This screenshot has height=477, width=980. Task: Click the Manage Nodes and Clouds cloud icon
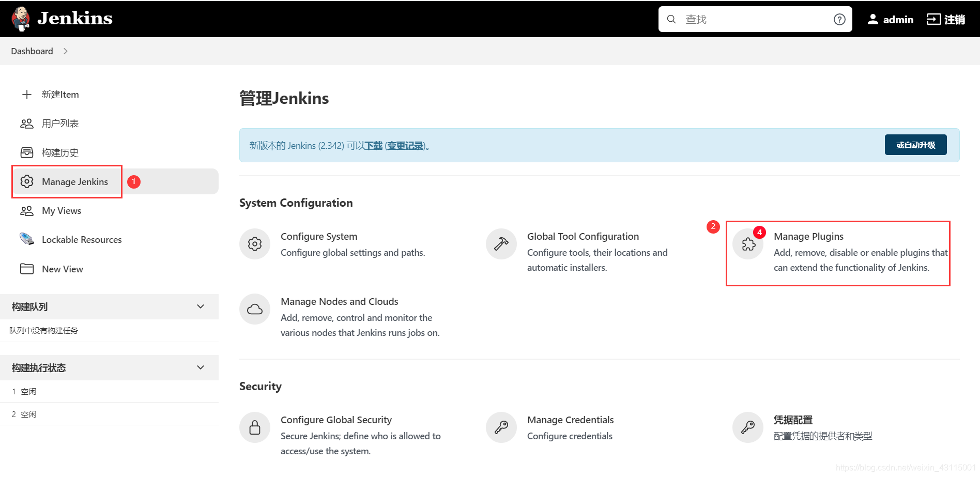click(x=255, y=309)
